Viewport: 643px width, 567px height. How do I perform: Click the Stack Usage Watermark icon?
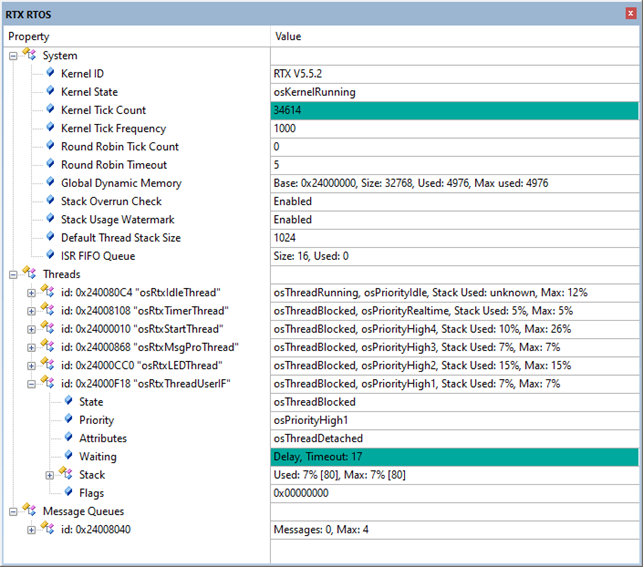tap(50, 218)
